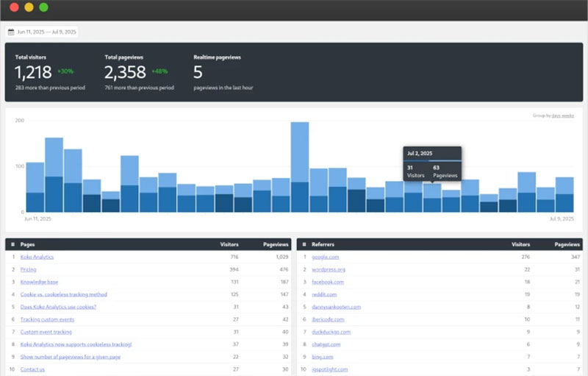Click the Visitors column header in Pages table
The height and width of the screenshot is (376, 588).
pyautogui.click(x=229, y=244)
